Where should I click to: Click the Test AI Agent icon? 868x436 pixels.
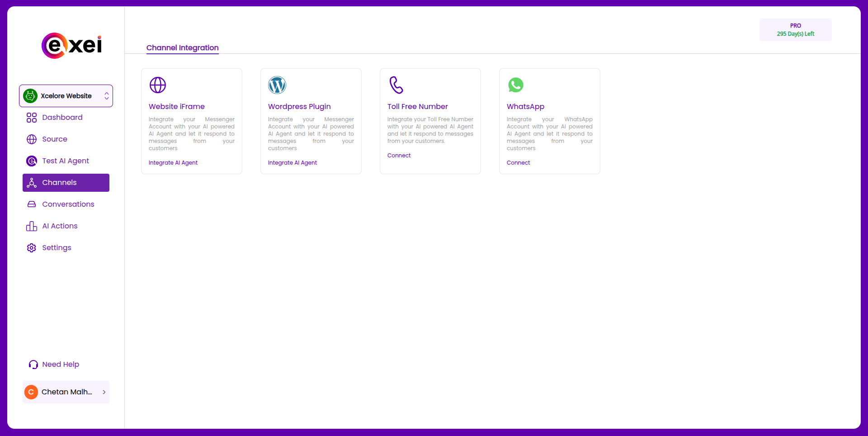[32, 161]
